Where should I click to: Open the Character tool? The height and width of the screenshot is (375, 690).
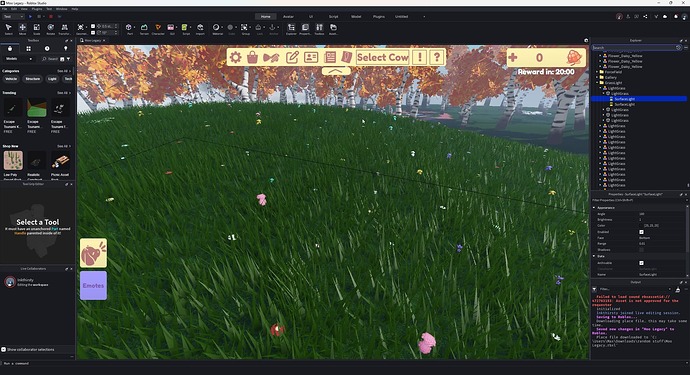pos(158,29)
